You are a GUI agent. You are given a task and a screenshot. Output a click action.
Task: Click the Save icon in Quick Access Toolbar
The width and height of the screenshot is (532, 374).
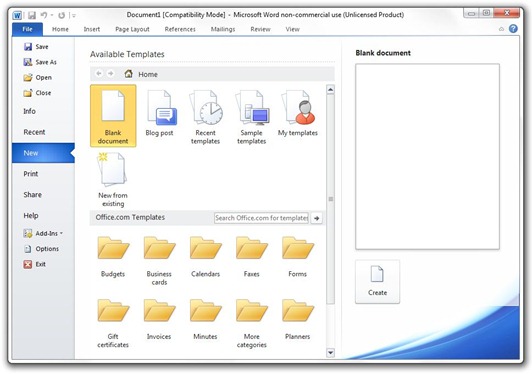tap(32, 15)
